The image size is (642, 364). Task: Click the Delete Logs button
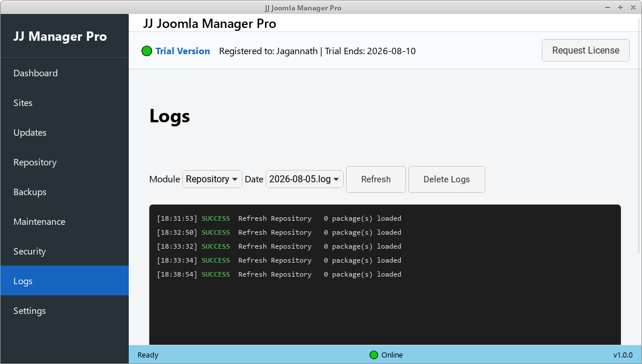tap(447, 179)
